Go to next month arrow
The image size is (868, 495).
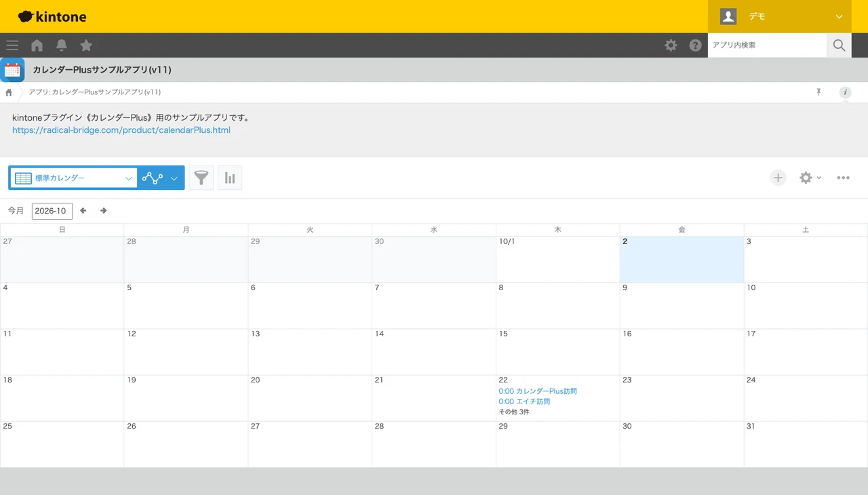point(104,211)
